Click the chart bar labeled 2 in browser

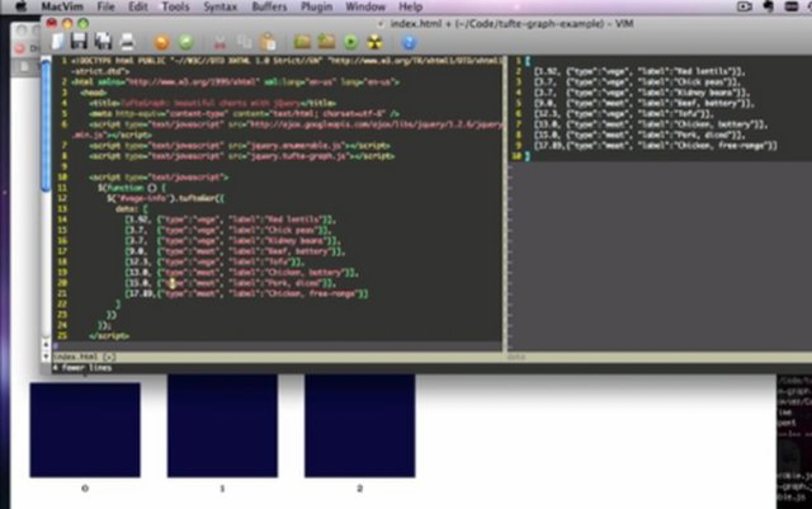pyautogui.click(x=360, y=426)
